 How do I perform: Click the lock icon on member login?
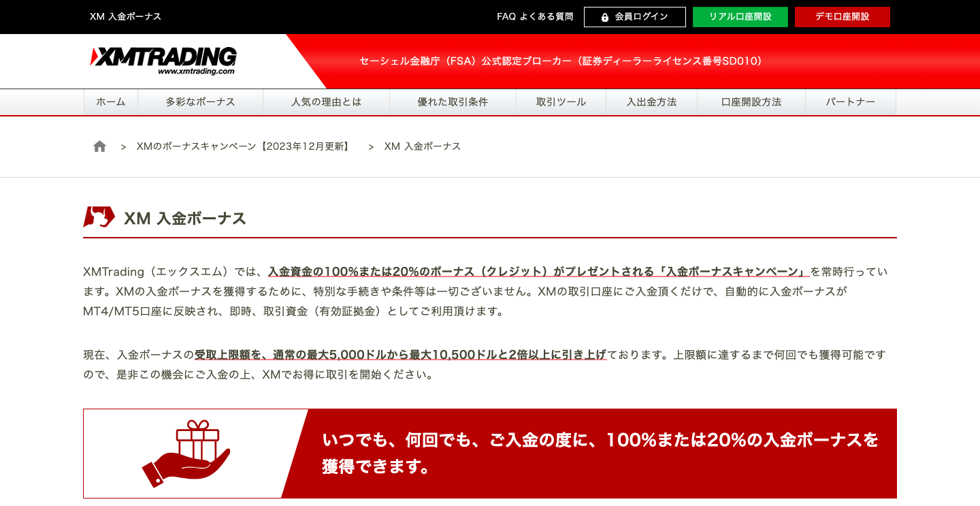coord(605,17)
